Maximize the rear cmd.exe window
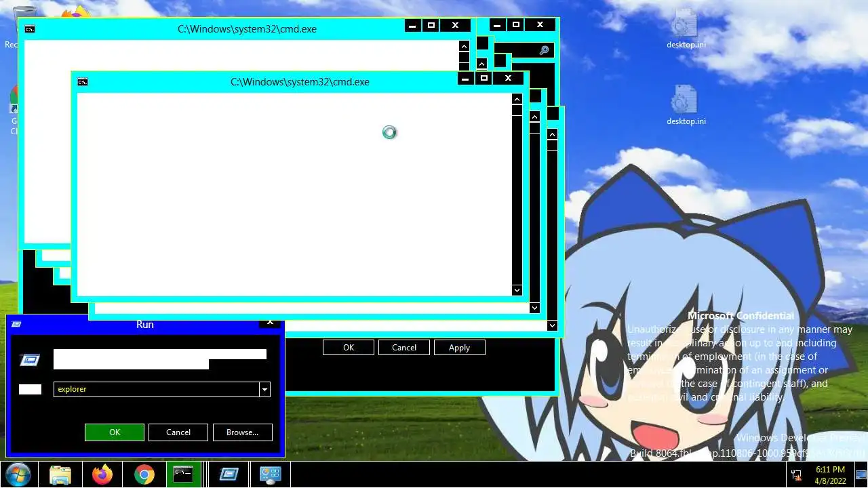This screenshot has height=488, width=868. point(431,26)
